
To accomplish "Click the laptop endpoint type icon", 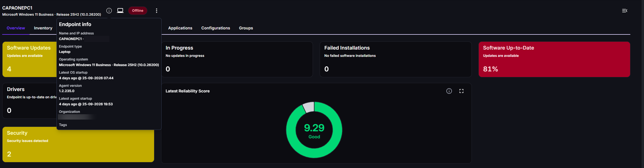I will pos(120,11).
